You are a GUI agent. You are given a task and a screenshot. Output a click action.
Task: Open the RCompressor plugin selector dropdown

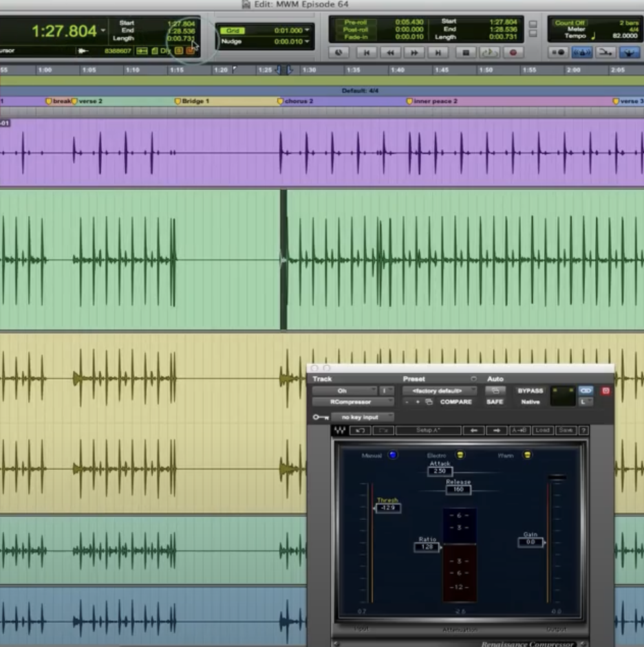pyautogui.click(x=352, y=402)
